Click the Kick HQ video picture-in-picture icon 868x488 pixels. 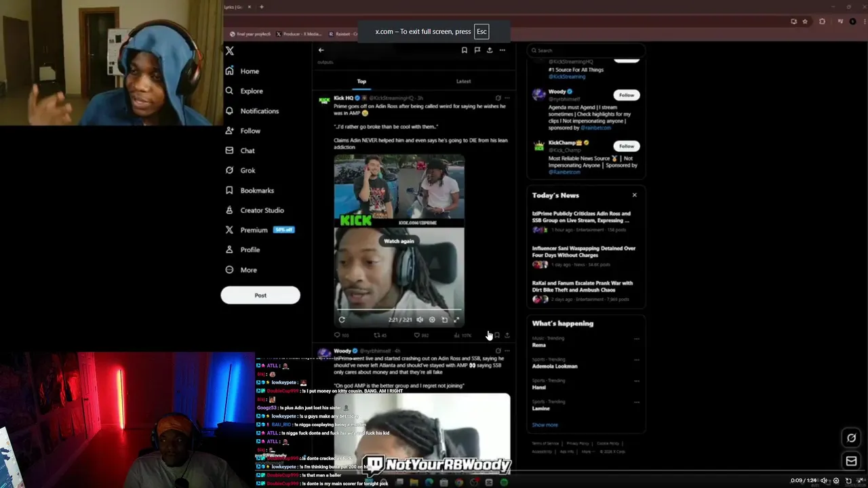pyautogui.click(x=444, y=320)
